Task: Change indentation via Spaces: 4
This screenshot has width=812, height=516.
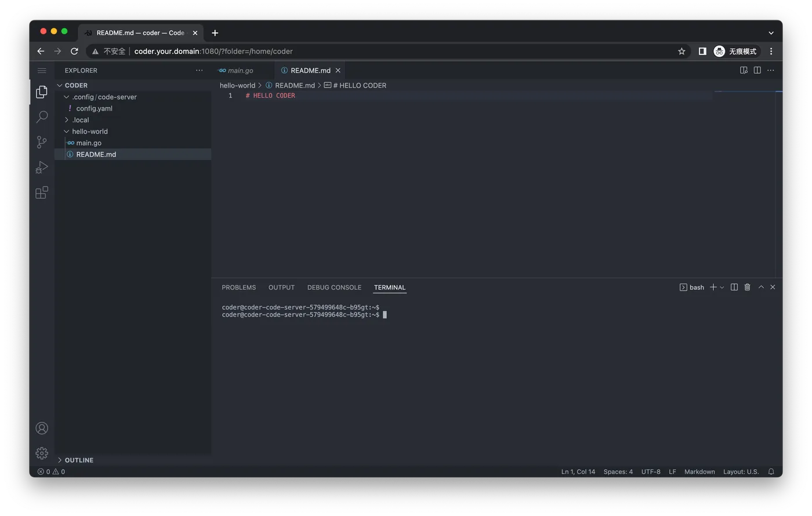Action: click(618, 471)
